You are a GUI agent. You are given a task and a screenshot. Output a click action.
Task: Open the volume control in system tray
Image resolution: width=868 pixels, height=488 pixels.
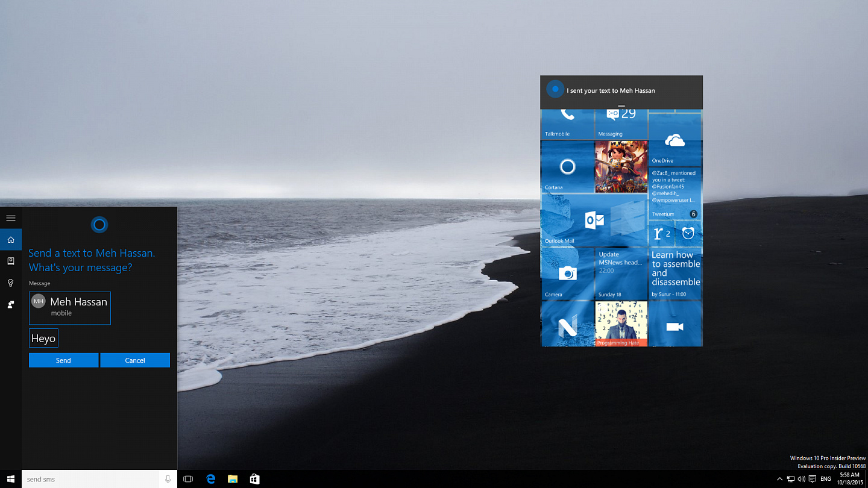801,479
